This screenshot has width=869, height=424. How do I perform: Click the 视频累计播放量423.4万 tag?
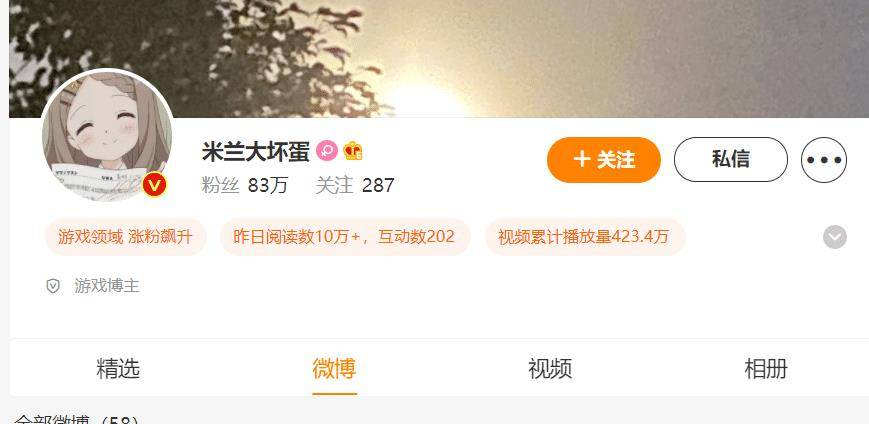(x=585, y=237)
